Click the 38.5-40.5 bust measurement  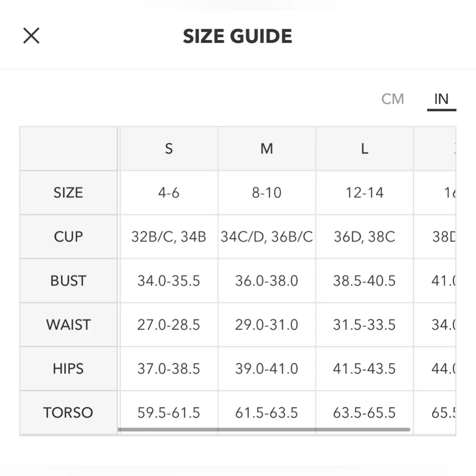click(x=364, y=281)
